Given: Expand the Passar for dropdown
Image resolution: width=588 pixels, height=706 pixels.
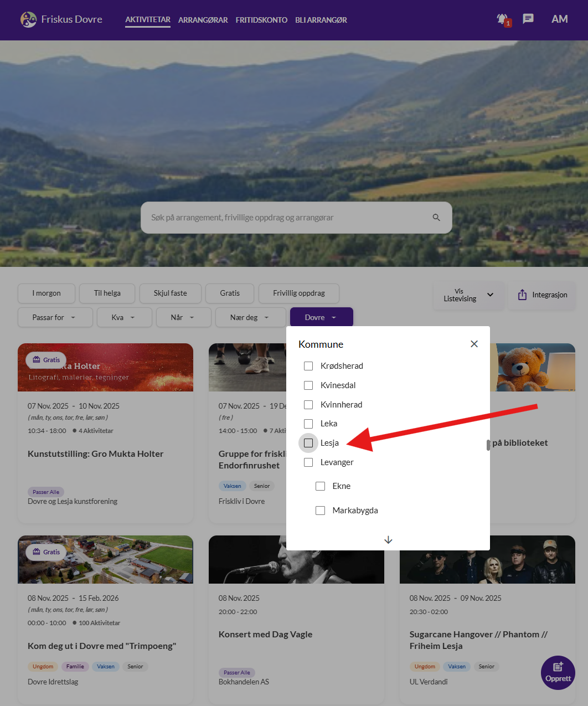Looking at the screenshot, I should click(x=53, y=317).
